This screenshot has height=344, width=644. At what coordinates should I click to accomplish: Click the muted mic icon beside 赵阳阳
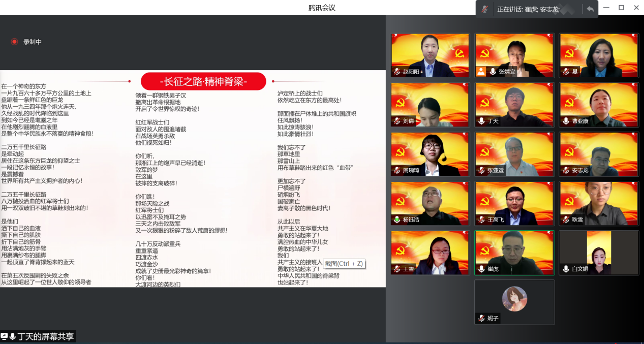point(397,72)
